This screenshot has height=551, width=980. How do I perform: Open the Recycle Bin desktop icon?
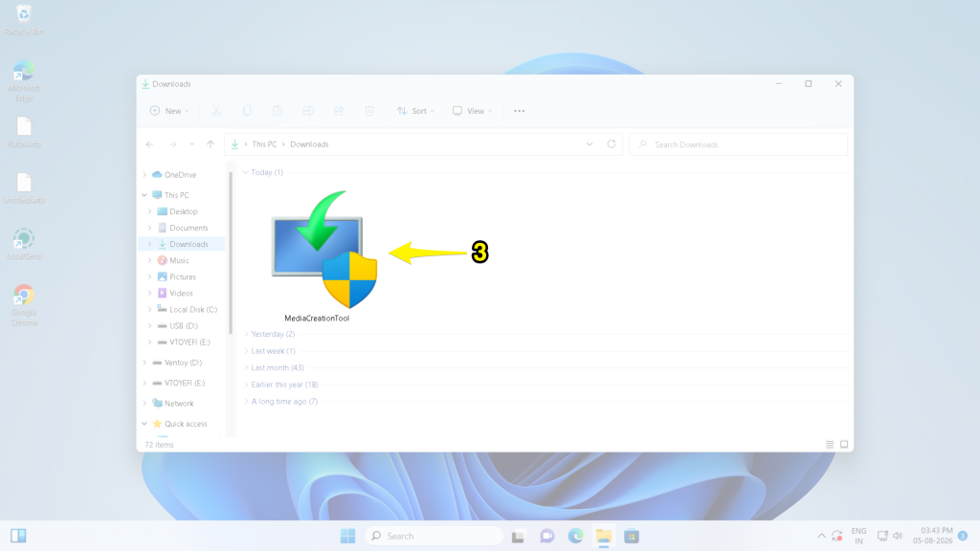click(x=24, y=20)
